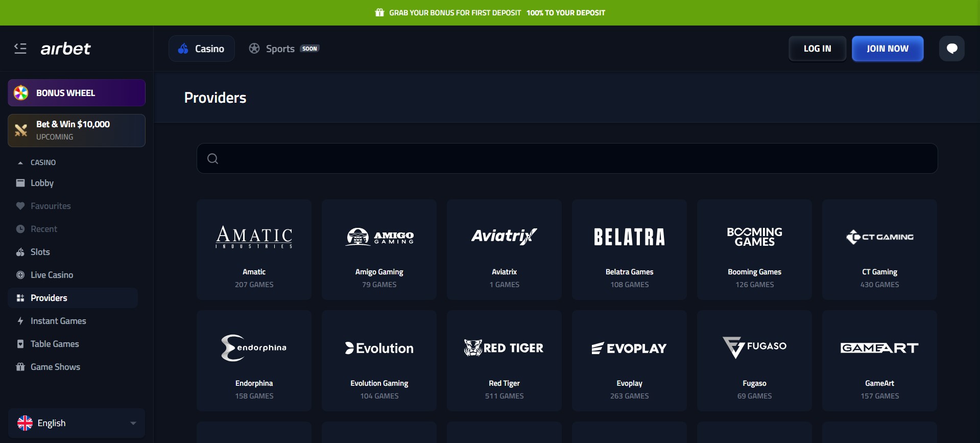Click the Fugaso 69 GAMES text
Image resolution: width=980 pixels, height=443 pixels.
[x=755, y=396]
